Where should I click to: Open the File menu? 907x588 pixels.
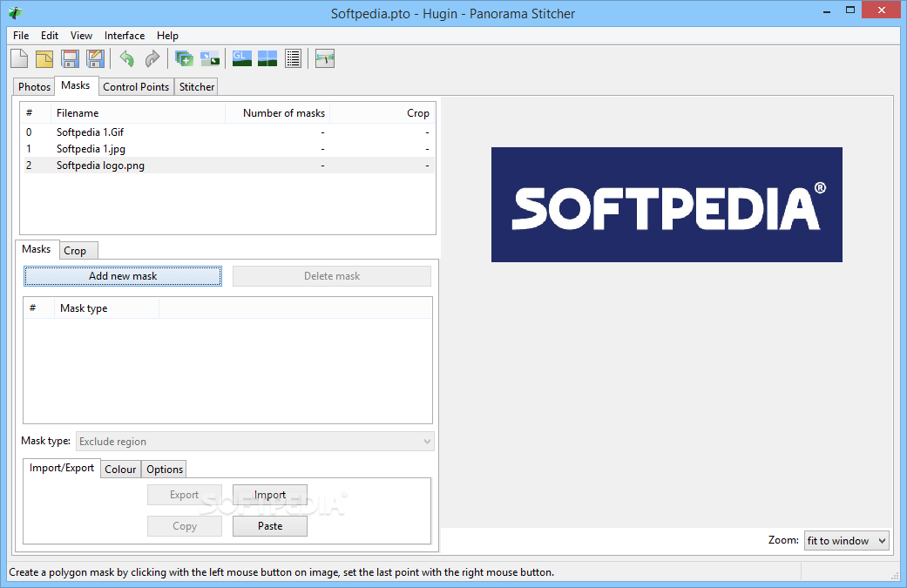(21, 35)
